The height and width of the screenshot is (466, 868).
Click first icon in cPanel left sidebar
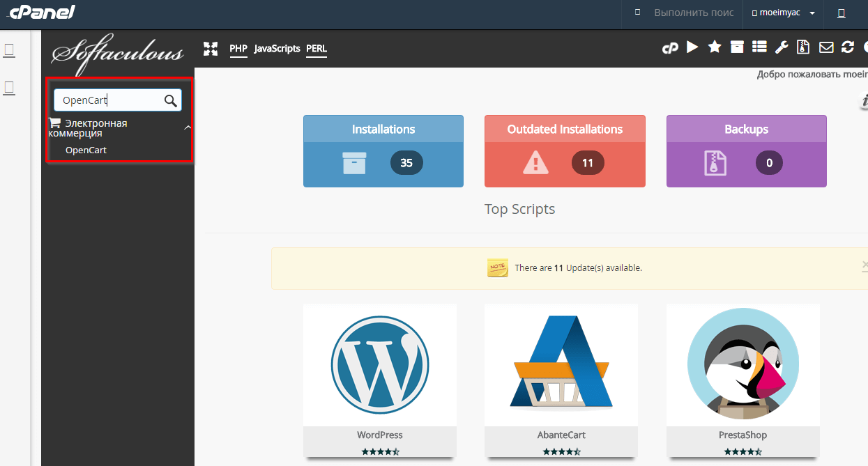click(x=10, y=49)
